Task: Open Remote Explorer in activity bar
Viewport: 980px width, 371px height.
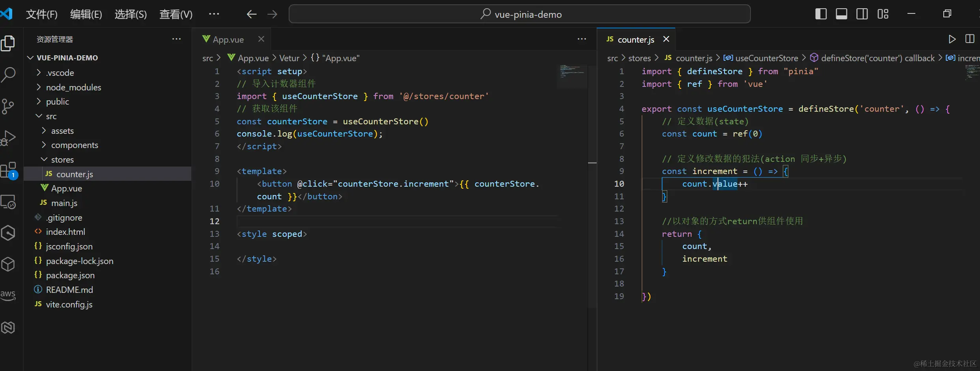Action: 8,202
